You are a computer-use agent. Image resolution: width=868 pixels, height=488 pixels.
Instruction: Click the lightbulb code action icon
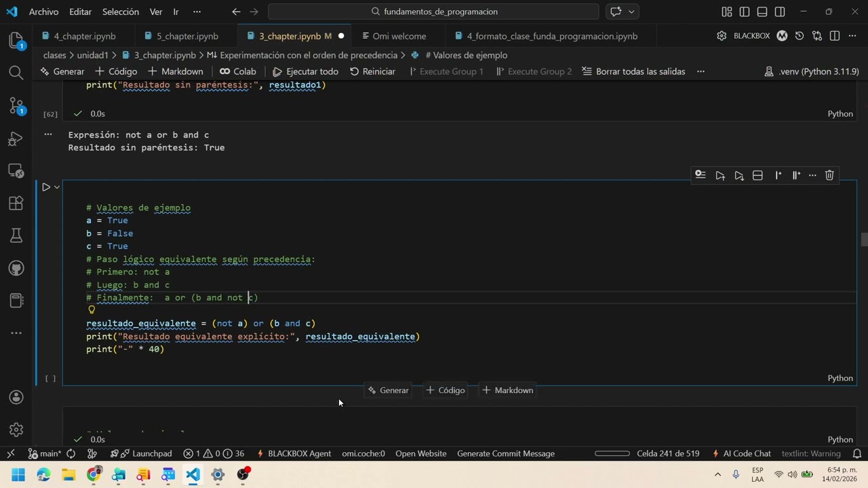[x=92, y=310]
